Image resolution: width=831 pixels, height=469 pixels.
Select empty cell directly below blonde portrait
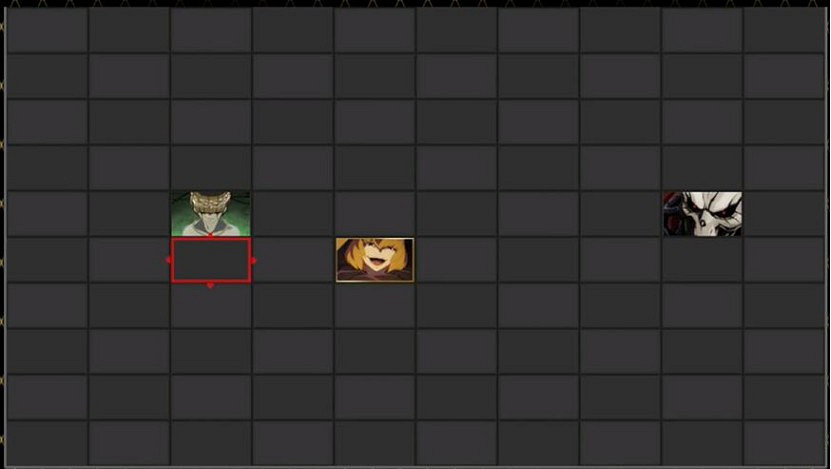375,306
